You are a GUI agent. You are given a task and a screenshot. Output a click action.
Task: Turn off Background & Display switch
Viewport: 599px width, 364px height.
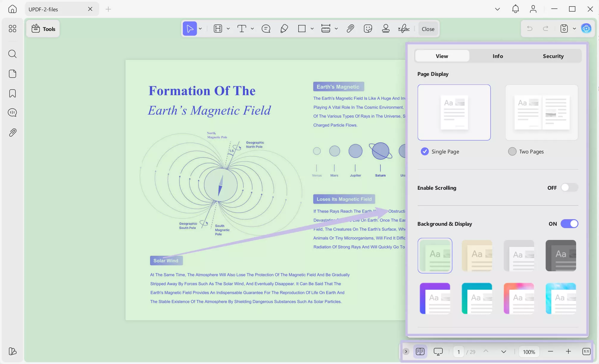[569, 224]
